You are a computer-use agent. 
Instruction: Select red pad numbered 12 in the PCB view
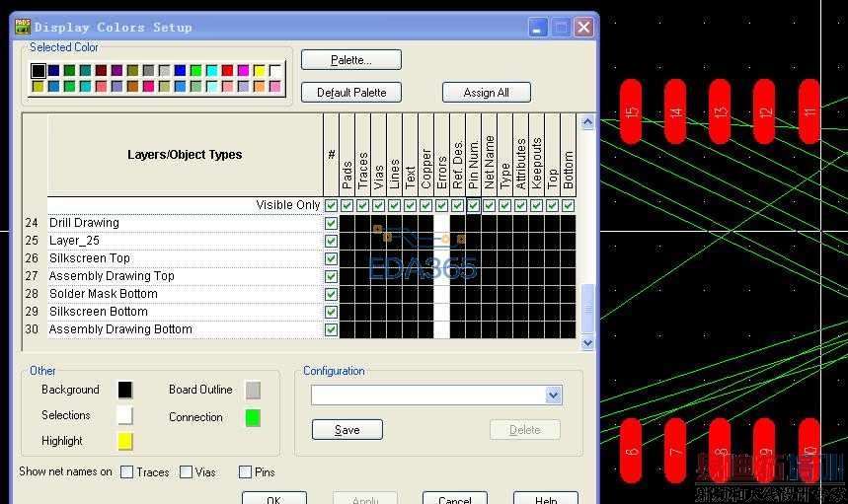coord(764,111)
